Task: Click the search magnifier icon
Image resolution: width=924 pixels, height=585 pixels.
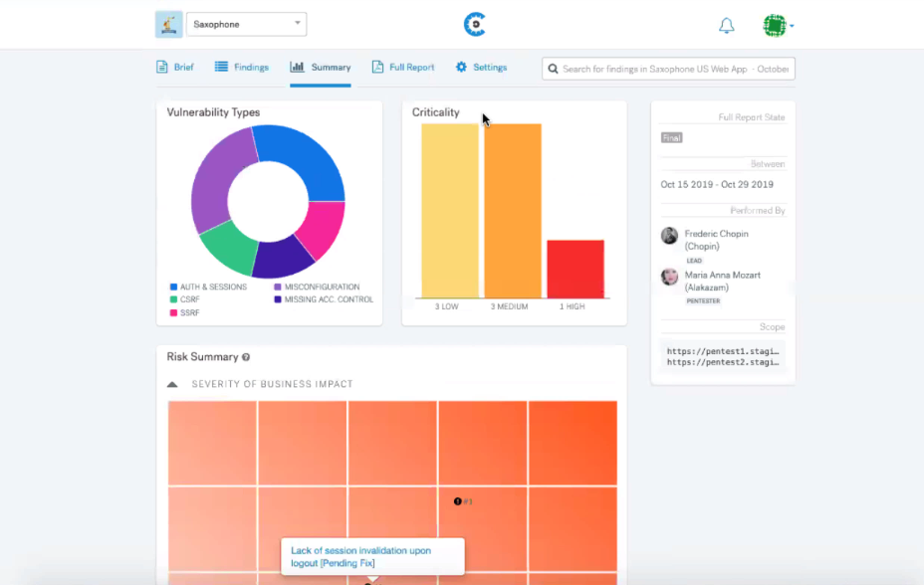Action: pyautogui.click(x=553, y=69)
